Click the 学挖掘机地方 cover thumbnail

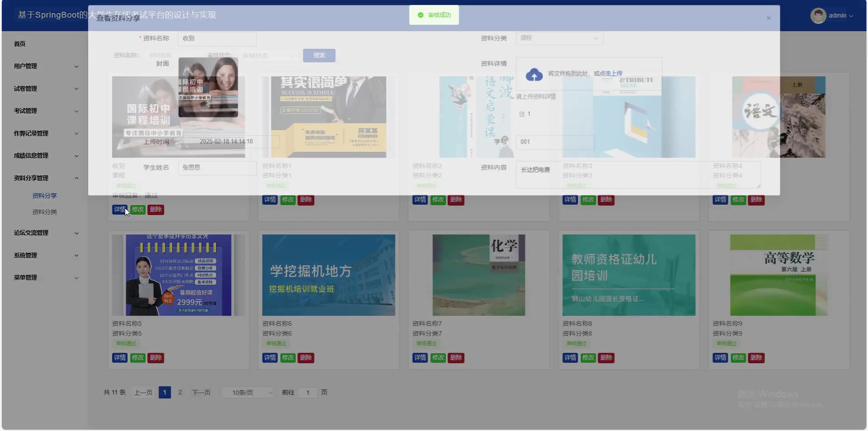(328, 275)
